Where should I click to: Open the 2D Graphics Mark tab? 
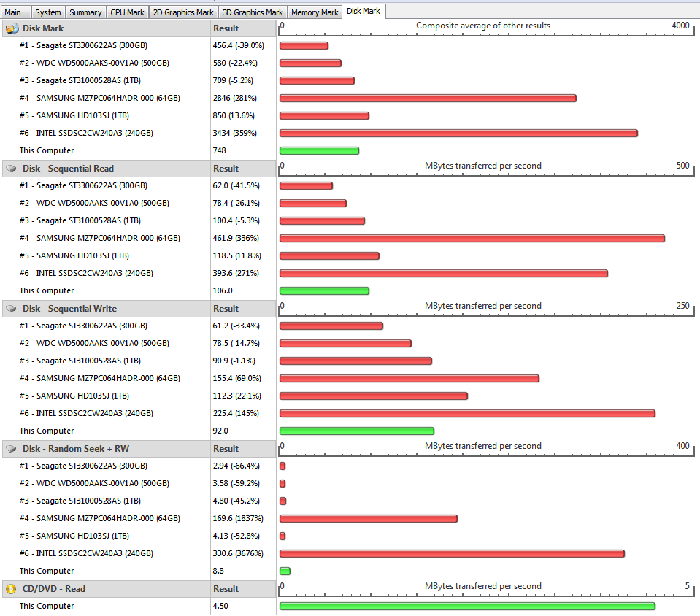pyautogui.click(x=183, y=12)
